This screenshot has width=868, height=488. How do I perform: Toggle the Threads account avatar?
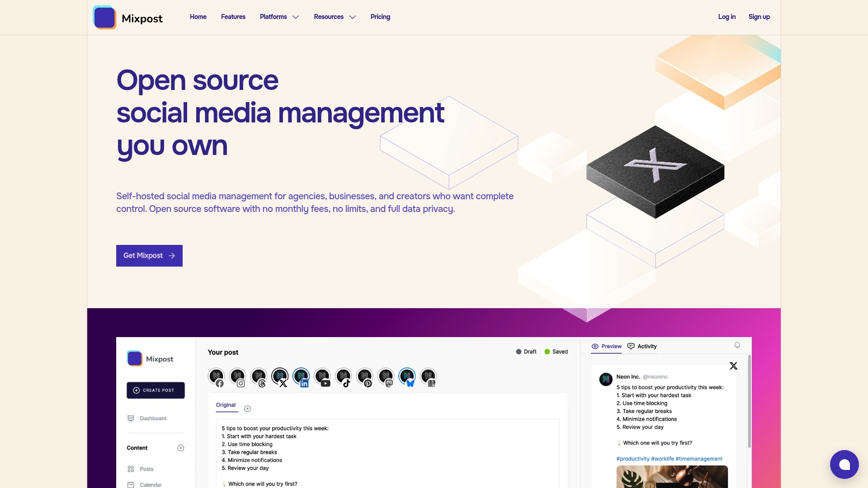point(259,376)
